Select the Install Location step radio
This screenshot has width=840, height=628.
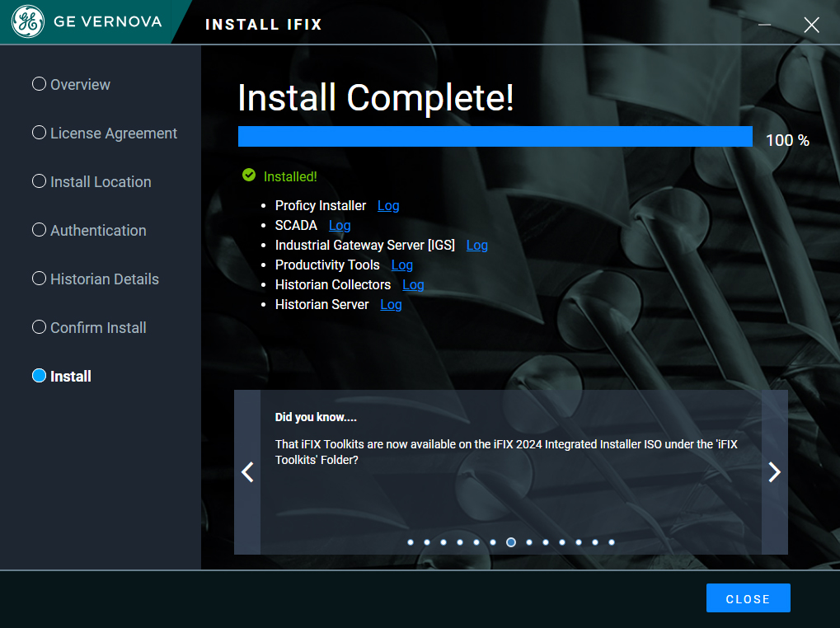(39, 181)
